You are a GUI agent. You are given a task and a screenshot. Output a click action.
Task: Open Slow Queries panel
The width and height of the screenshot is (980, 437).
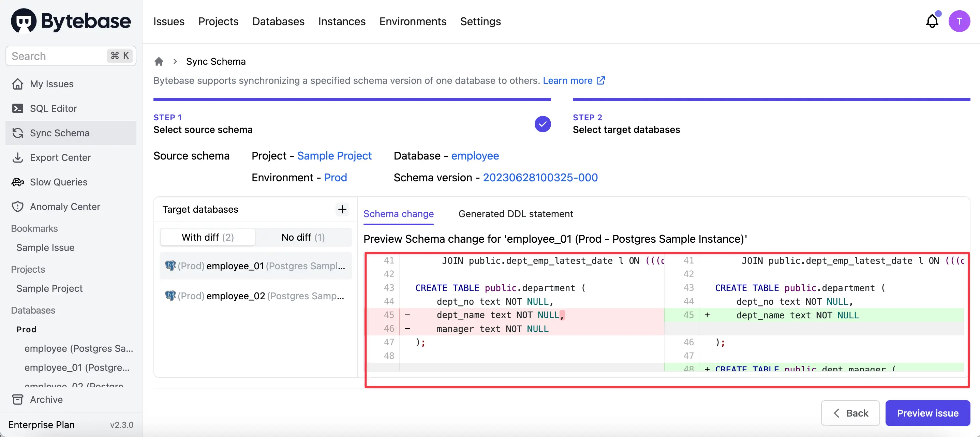pos(59,182)
